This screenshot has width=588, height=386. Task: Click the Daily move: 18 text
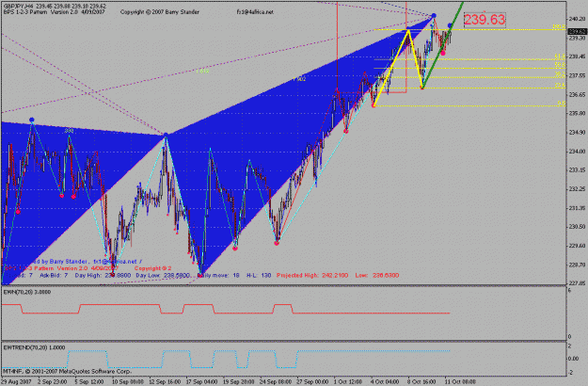pyautogui.click(x=218, y=275)
